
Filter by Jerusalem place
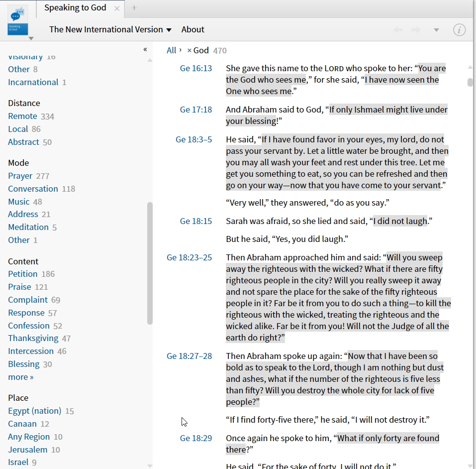pyautogui.click(x=28, y=450)
